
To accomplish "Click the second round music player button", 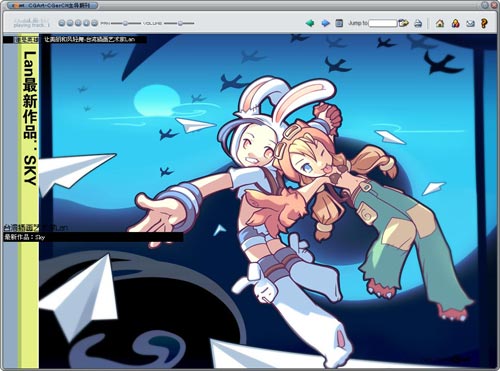I will 70,23.
